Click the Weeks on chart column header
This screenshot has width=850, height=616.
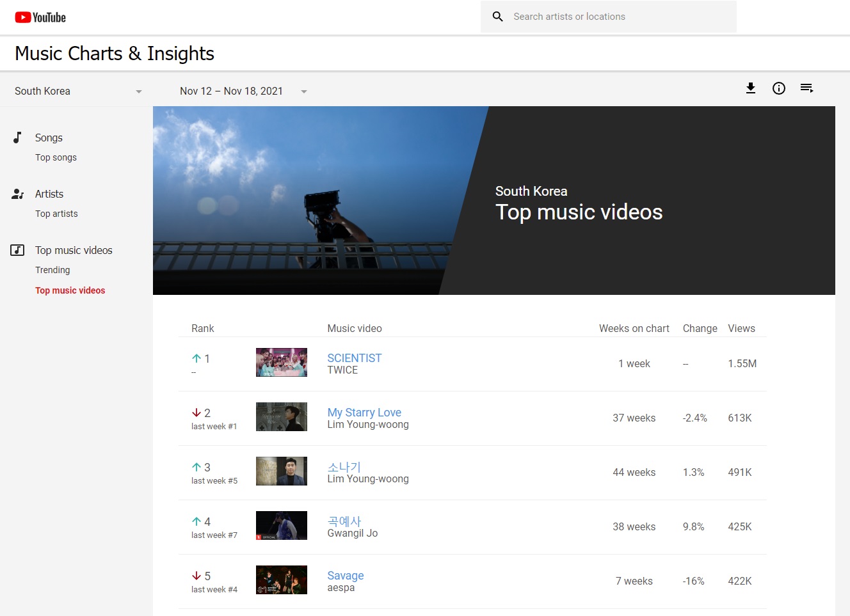click(634, 328)
